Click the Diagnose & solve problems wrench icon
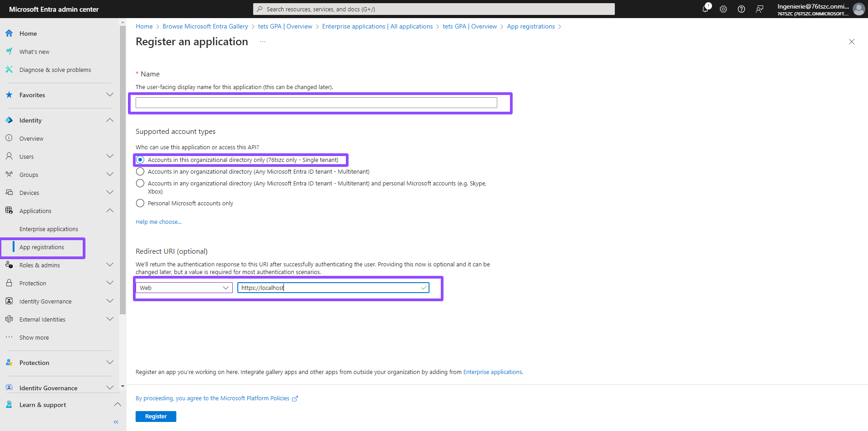Image resolution: width=868 pixels, height=431 pixels. click(x=9, y=70)
